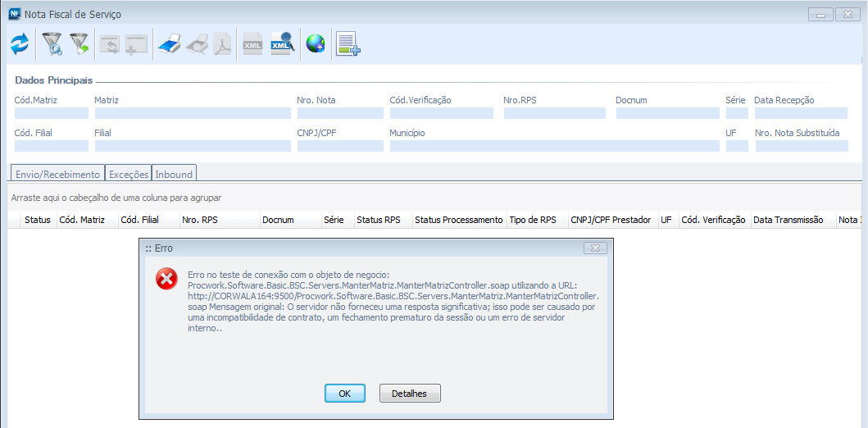Click the Nro. Nota field
The height and width of the screenshot is (428, 868).
pos(340,113)
